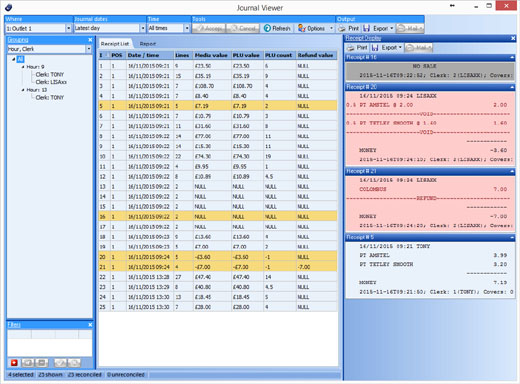
Task: Collapse the Receipt # 21 section
Action: tap(512, 171)
